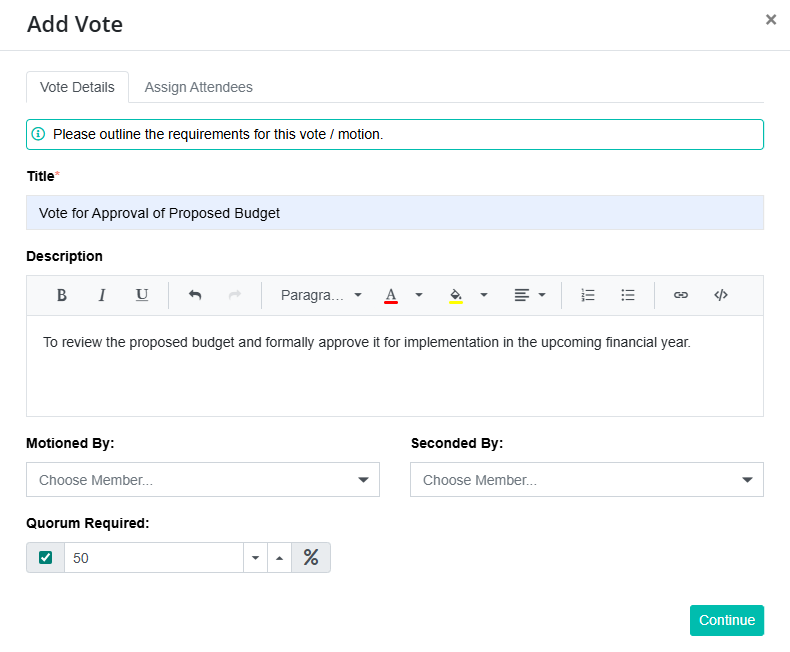This screenshot has width=790, height=652.
Task: Open source code view of Description
Action: 721,295
